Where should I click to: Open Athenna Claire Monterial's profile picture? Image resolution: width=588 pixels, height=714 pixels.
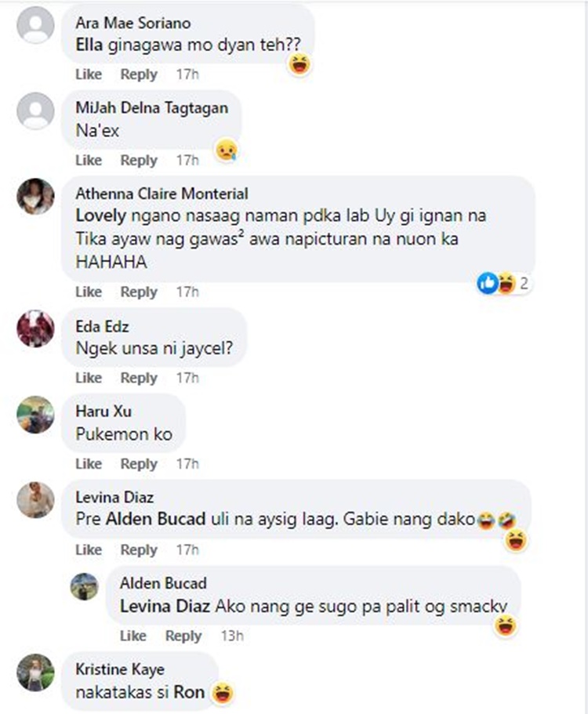point(35,197)
